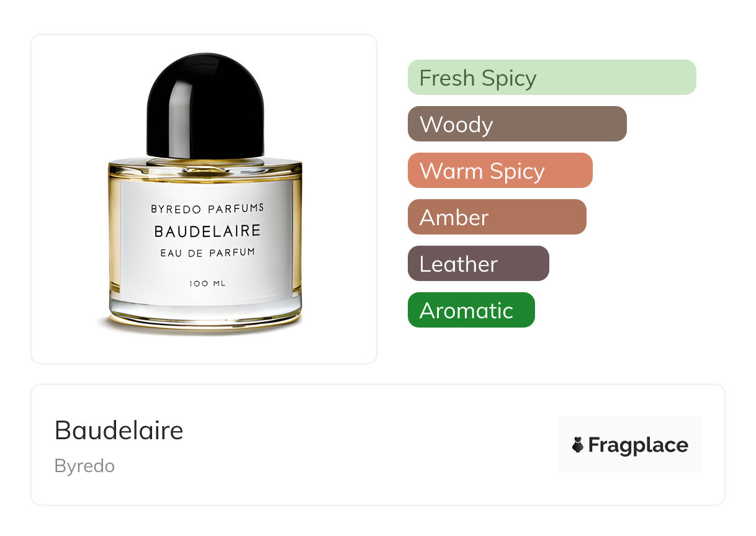Click the Eau de Parfum label text
This screenshot has height=536, width=756.
coord(207,252)
